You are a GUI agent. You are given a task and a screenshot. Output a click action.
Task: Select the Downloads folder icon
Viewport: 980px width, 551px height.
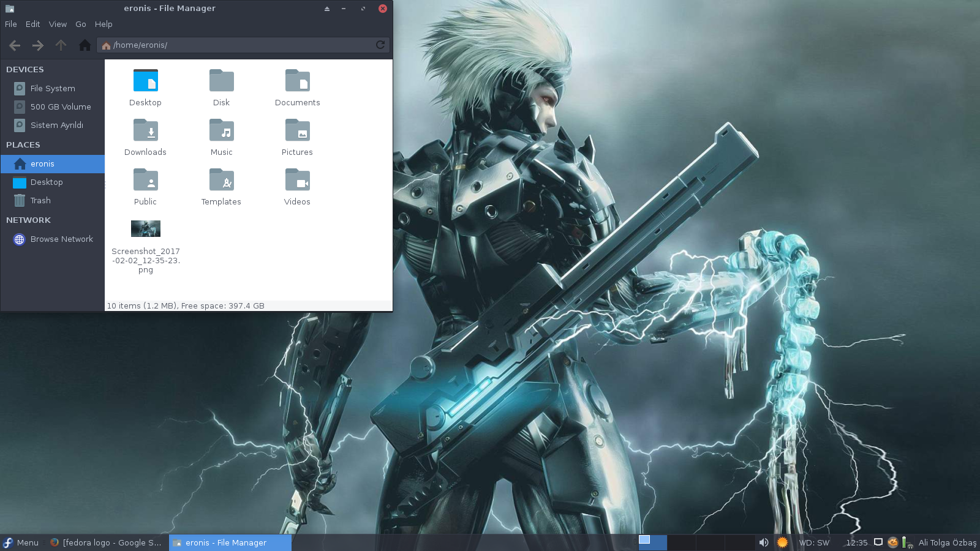146,130
